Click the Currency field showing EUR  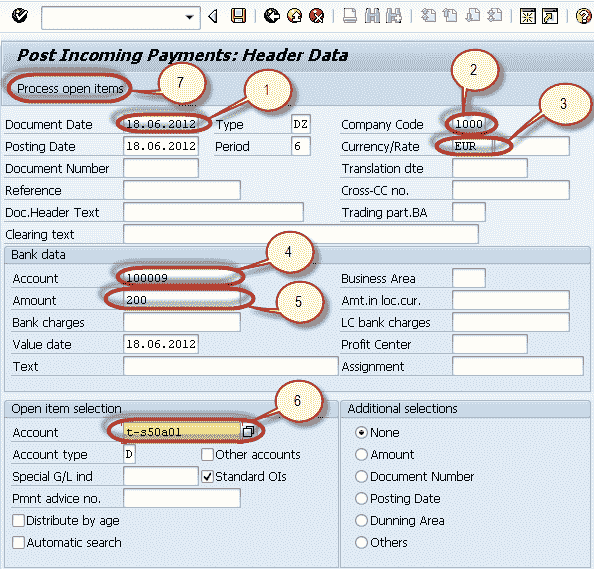click(473, 146)
